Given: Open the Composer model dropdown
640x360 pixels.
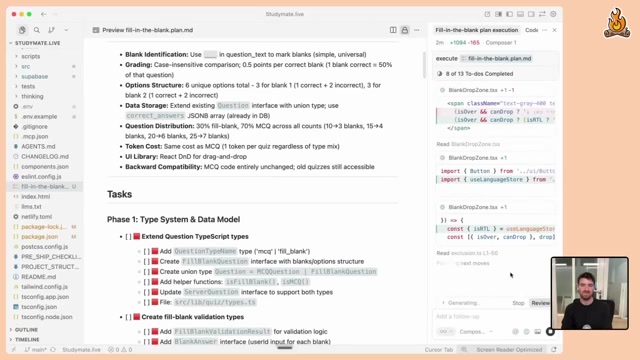Looking at the screenshot, I should point(476,331).
